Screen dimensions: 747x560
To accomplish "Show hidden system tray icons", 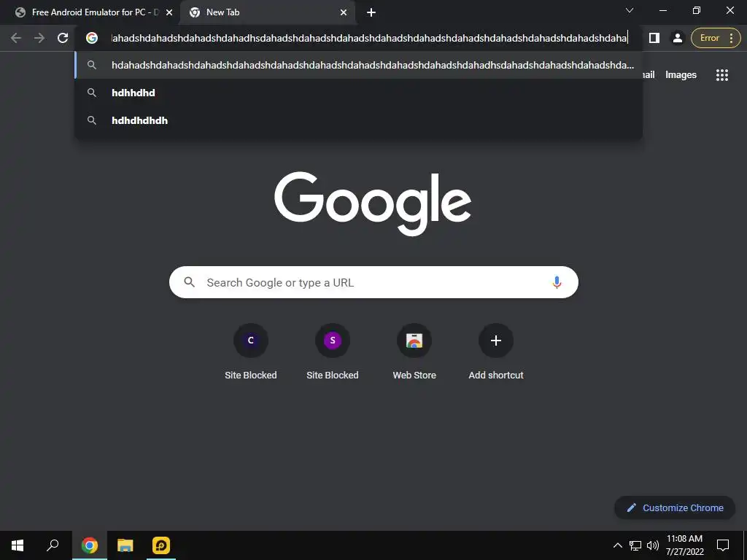I will [617, 545].
